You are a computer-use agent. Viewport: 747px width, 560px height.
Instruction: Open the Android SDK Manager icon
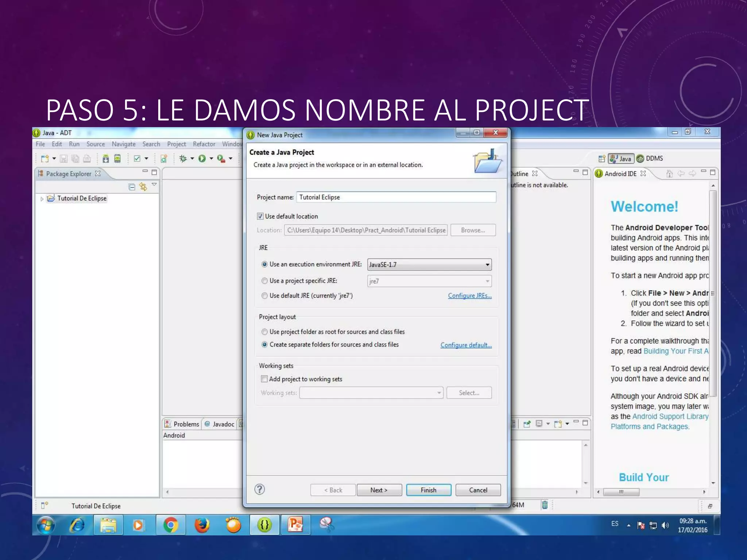click(106, 159)
